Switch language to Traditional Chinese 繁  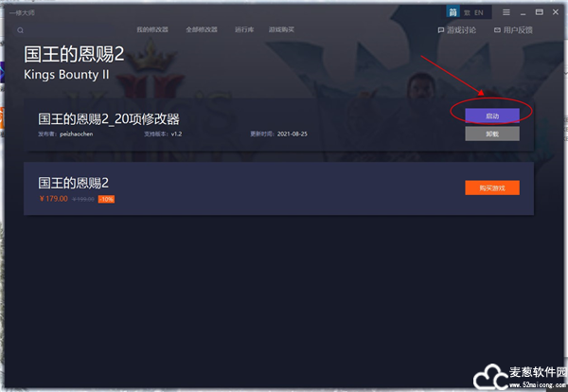point(467,13)
